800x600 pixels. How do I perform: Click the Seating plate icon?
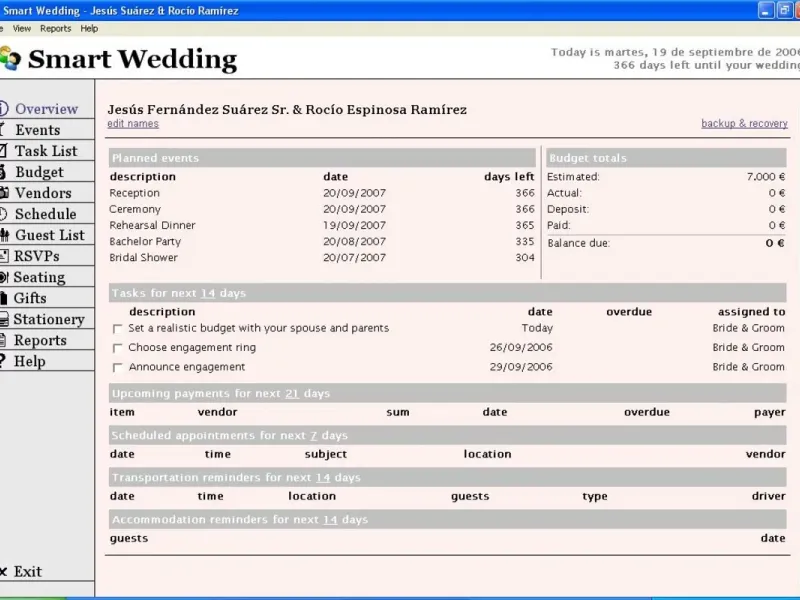click(x=4, y=277)
